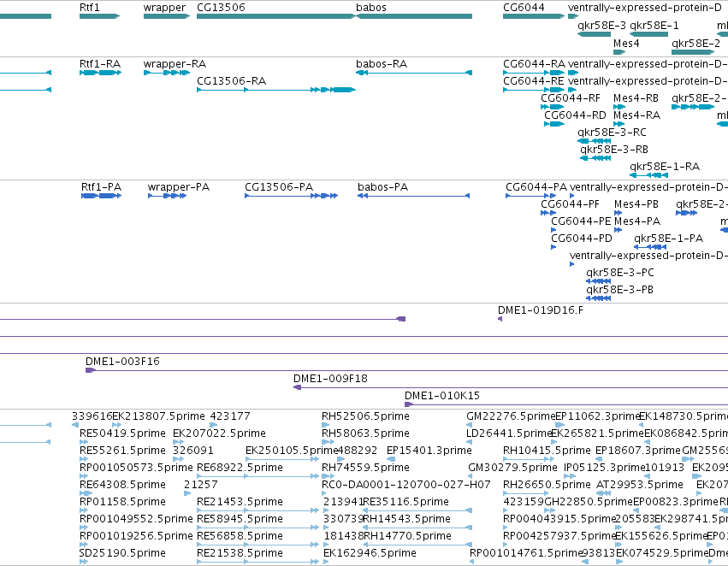The image size is (728, 566).
Task: Click the DME1-009F18 BAC clone
Action: coord(511,387)
